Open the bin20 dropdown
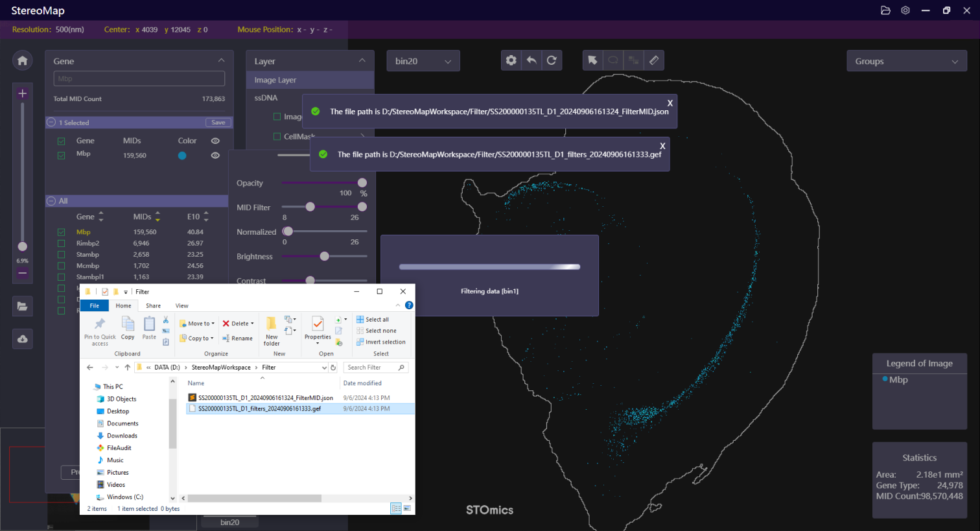This screenshot has width=980, height=531. [423, 61]
